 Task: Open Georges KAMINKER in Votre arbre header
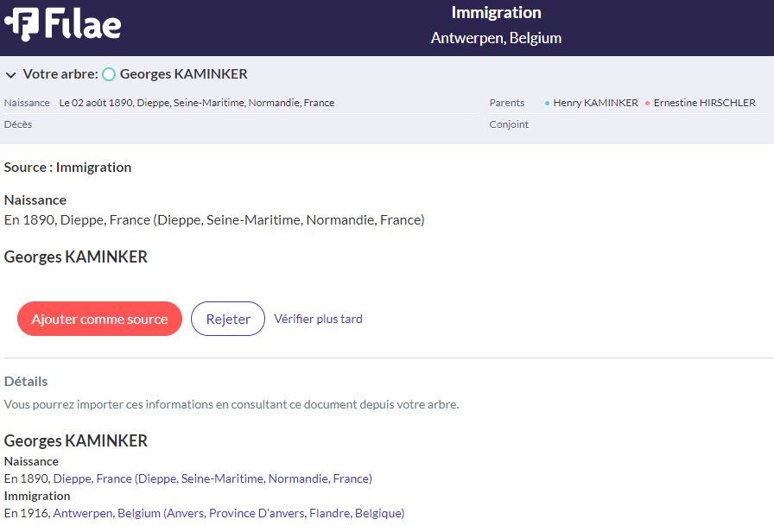click(184, 74)
